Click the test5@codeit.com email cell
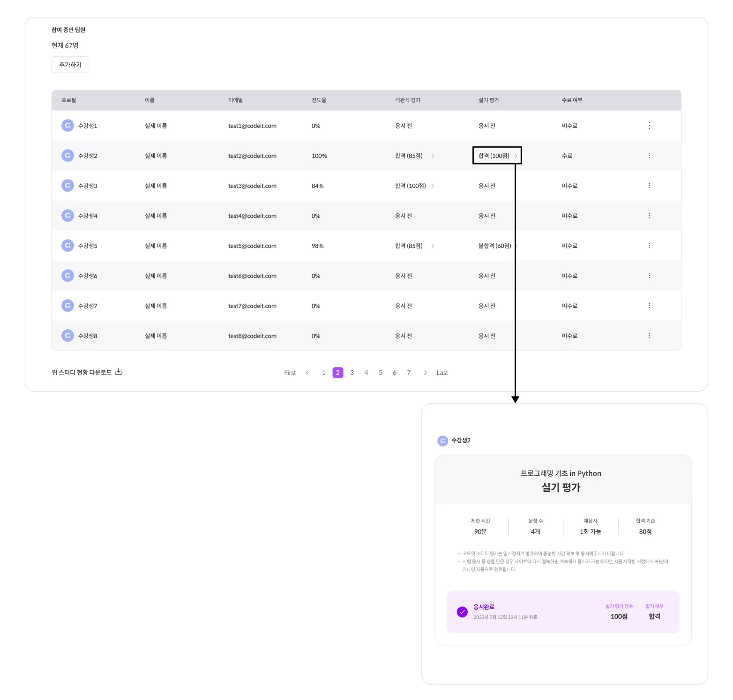 (x=252, y=246)
